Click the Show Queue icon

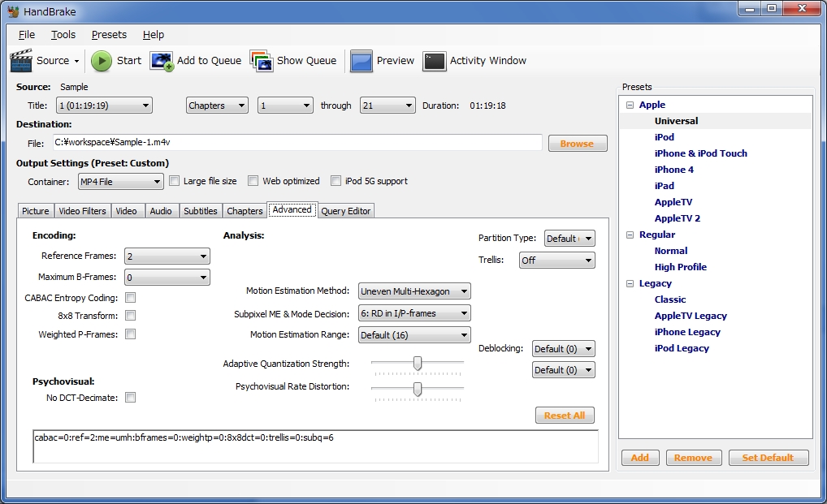[262, 61]
